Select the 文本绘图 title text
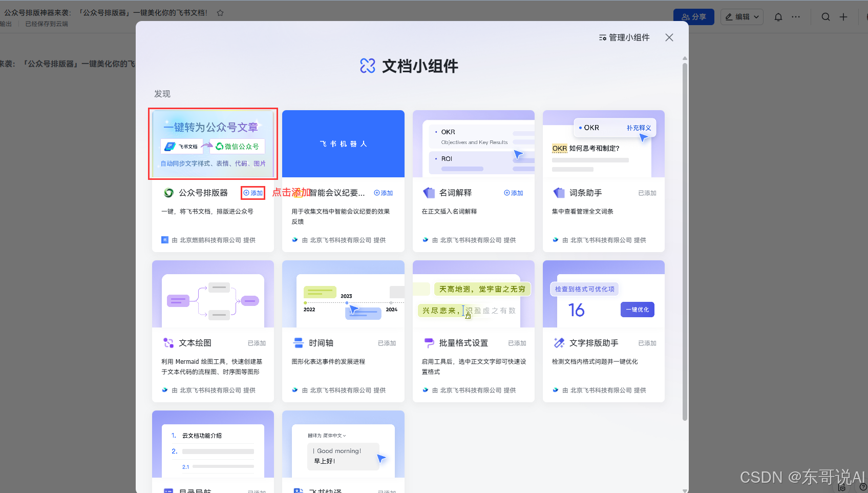The image size is (868, 493). pyautogui.click(x=195, y=343)
